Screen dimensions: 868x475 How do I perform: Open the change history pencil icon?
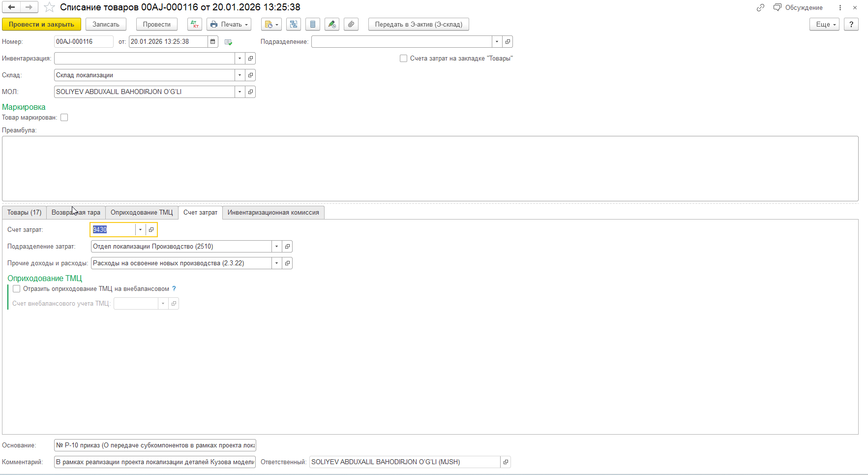332,24
